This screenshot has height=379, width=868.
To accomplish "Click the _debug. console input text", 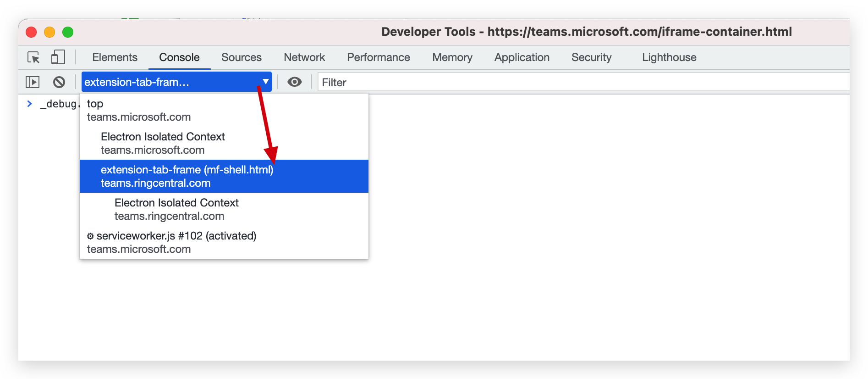I will [x=60, y=104].
